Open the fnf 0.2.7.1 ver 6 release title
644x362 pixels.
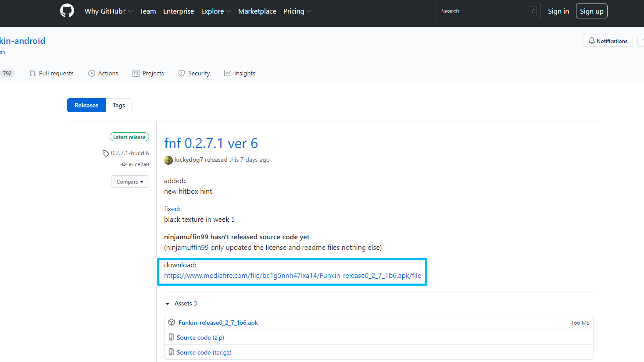click(211, 143)
